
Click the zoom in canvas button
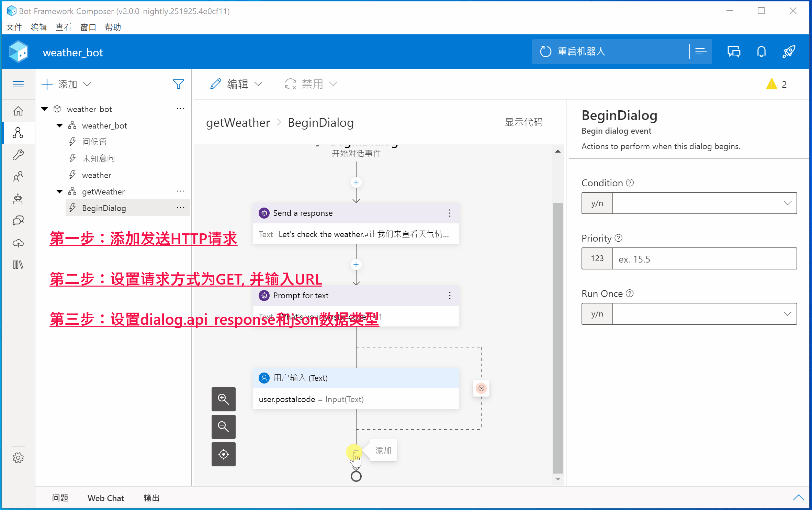[223, 399]
